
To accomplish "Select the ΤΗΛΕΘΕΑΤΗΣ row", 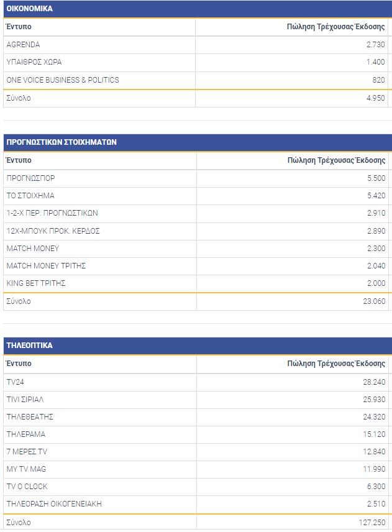I will pyautogui.click(x=30, y=417).
